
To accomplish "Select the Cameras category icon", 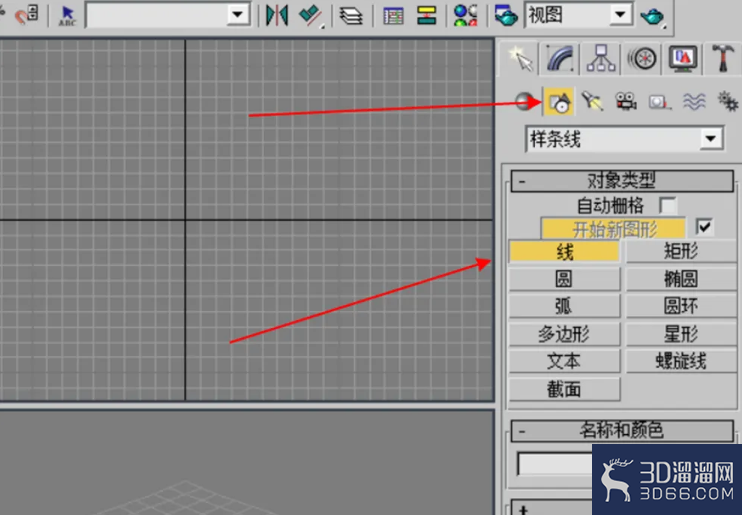I will click(x=626, y=101).
